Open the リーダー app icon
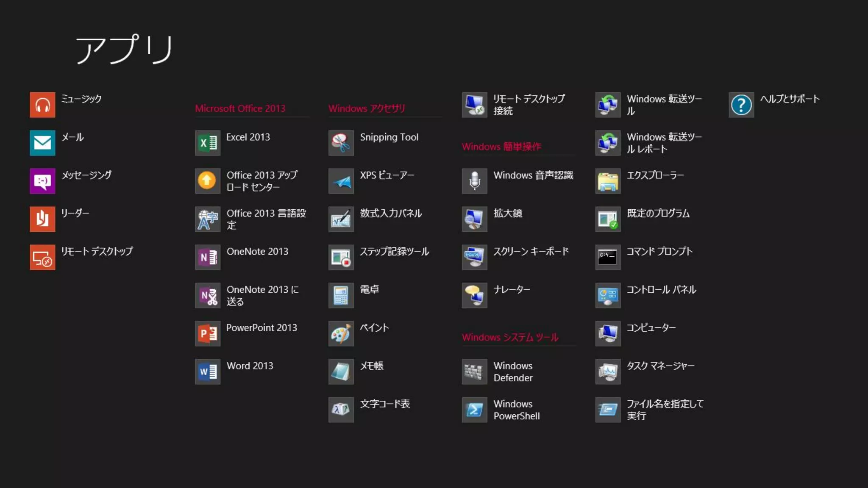The height and width of the screenshot is (488, 868). click(42, 219)
